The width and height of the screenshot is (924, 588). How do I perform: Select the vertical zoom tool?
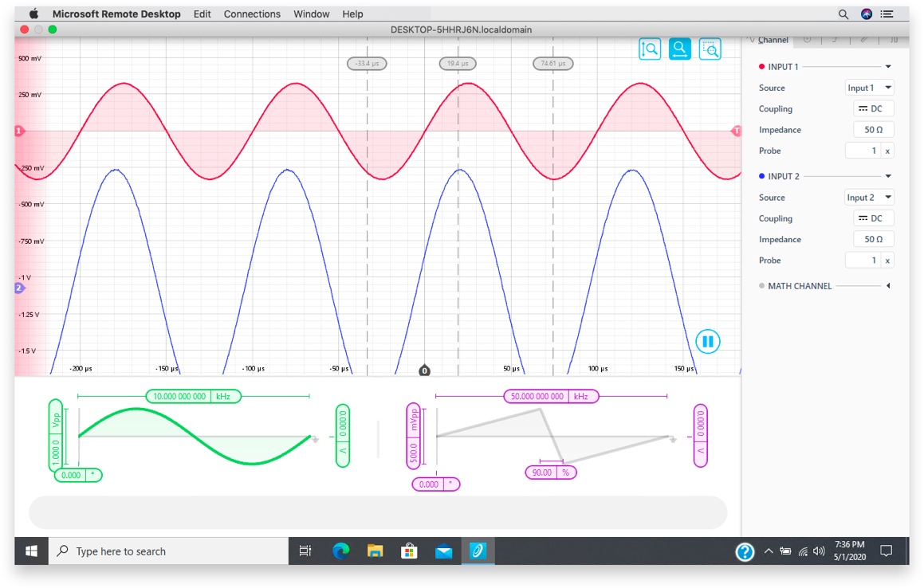click(650, 49)
